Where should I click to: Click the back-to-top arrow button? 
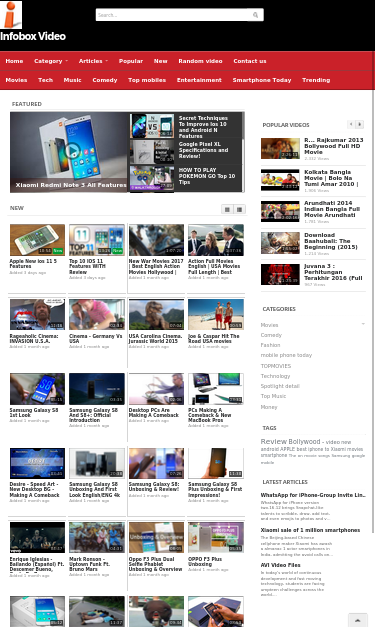pyautogui.click(x=358, y=620)
